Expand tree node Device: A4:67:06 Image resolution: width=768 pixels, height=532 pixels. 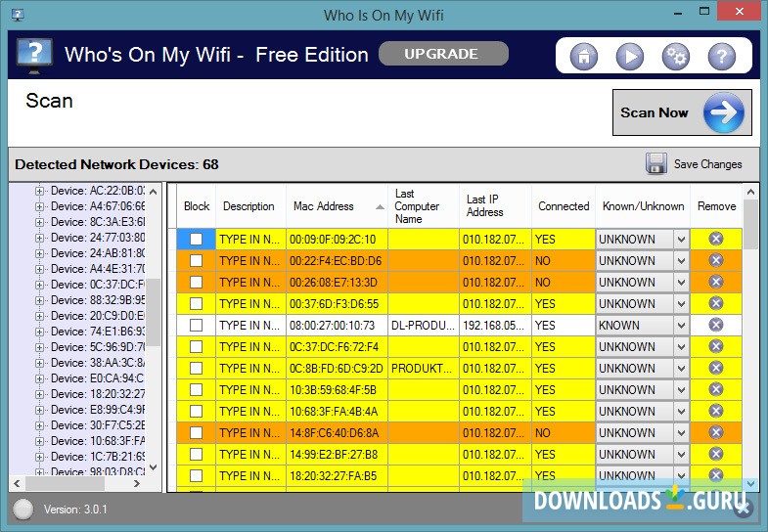tap(39, 206)
